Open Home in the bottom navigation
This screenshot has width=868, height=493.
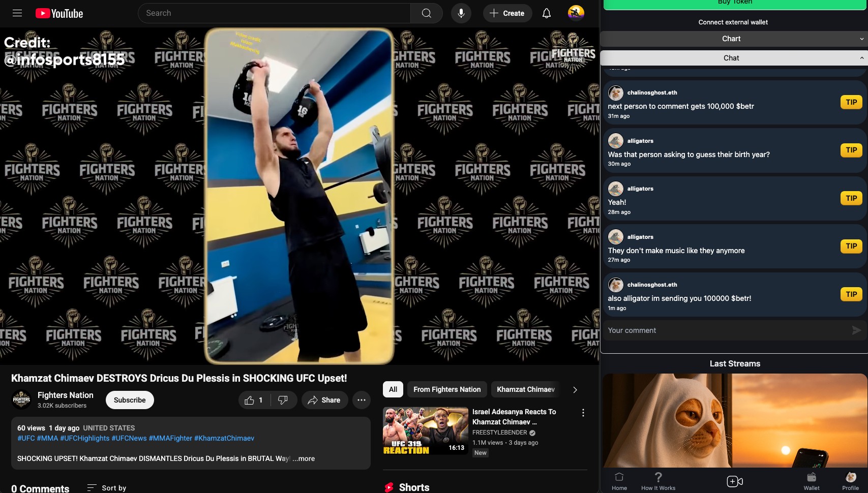click(x=619, y=481)
